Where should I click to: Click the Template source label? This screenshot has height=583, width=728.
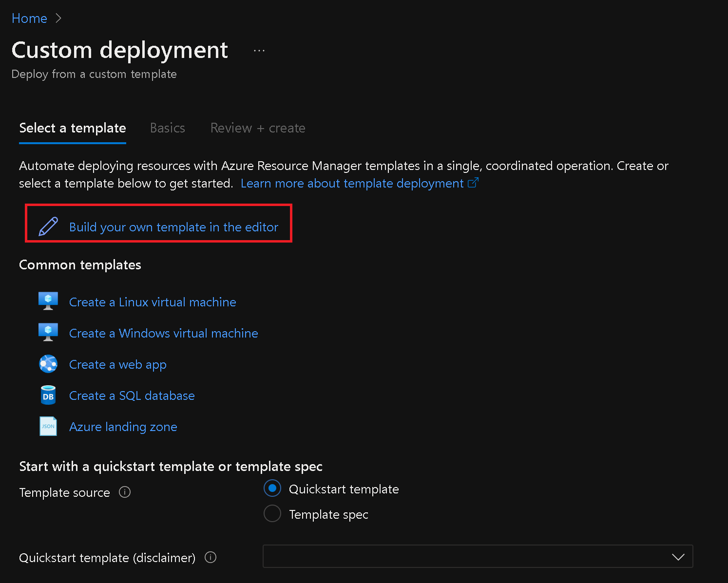pyautogui.click(x=64, y=492)
